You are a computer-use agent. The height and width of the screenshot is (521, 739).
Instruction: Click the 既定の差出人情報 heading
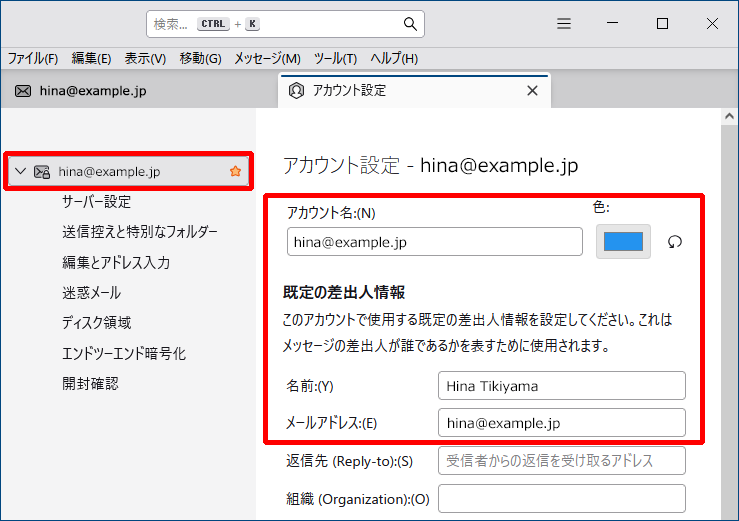click(344, 292)
